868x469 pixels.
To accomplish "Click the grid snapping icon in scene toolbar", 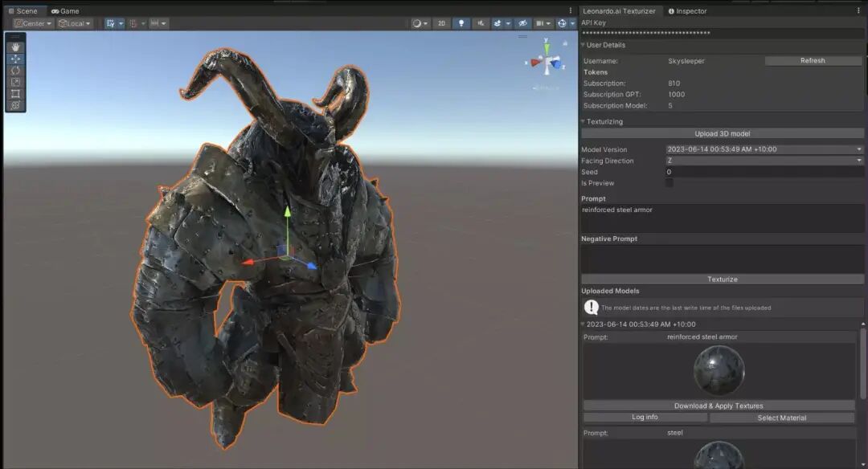I will pos(110,23).
